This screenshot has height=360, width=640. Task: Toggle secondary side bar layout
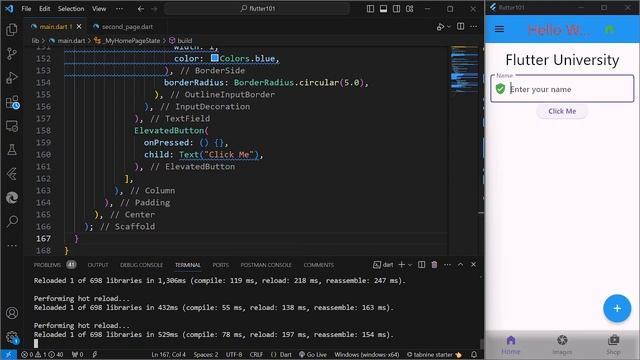(x=396, y=9)
